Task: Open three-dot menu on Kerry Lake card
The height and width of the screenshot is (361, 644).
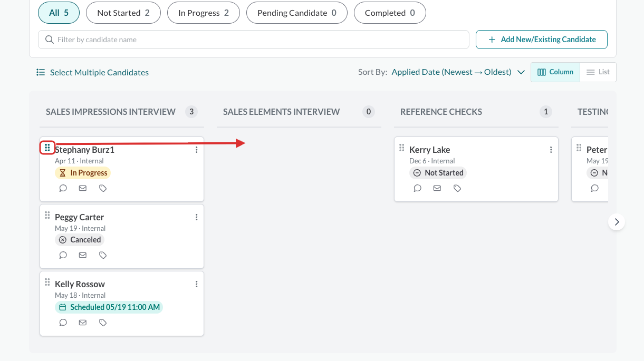Action: [551, 150]
